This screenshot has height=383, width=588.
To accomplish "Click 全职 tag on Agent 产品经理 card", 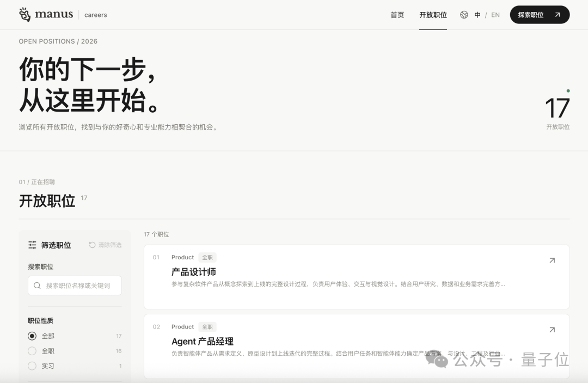I will coord(207,327).
